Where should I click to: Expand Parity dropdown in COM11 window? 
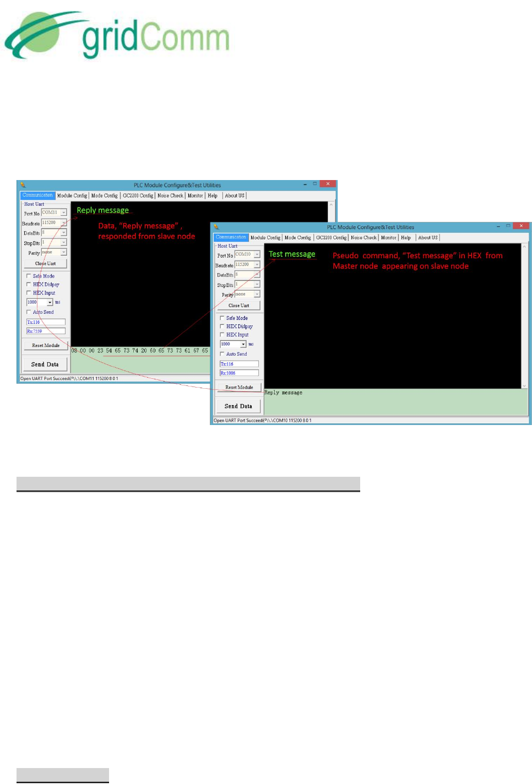(x=64, y=252)
